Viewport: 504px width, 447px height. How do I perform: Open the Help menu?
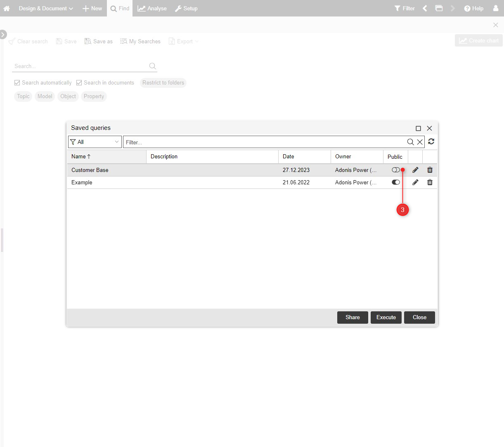(x=473, y=8)
